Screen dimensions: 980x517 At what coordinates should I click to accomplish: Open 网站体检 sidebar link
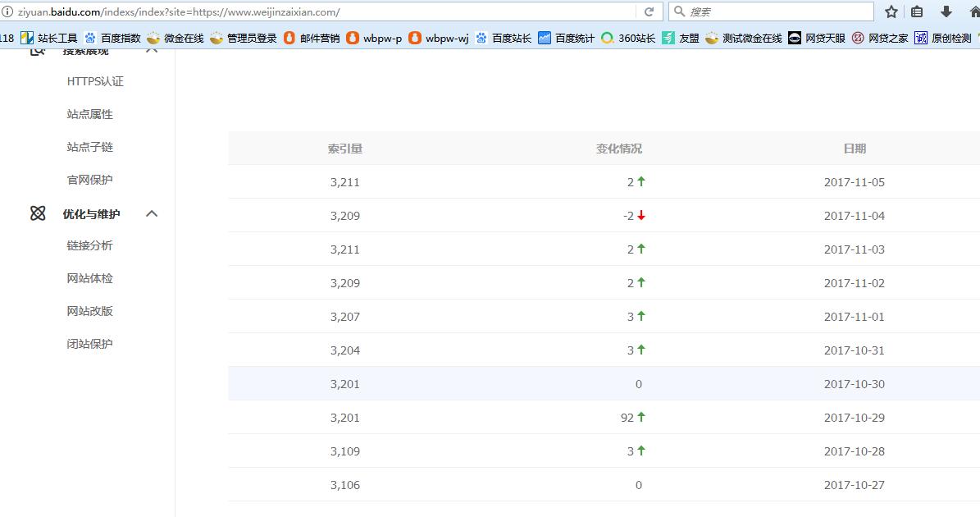coord(90,278)
